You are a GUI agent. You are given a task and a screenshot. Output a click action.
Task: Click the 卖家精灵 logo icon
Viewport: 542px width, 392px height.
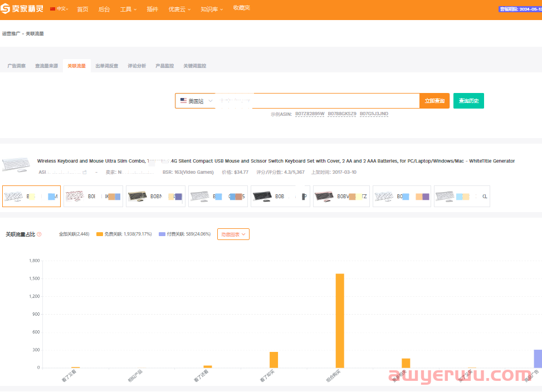[6, 9]
